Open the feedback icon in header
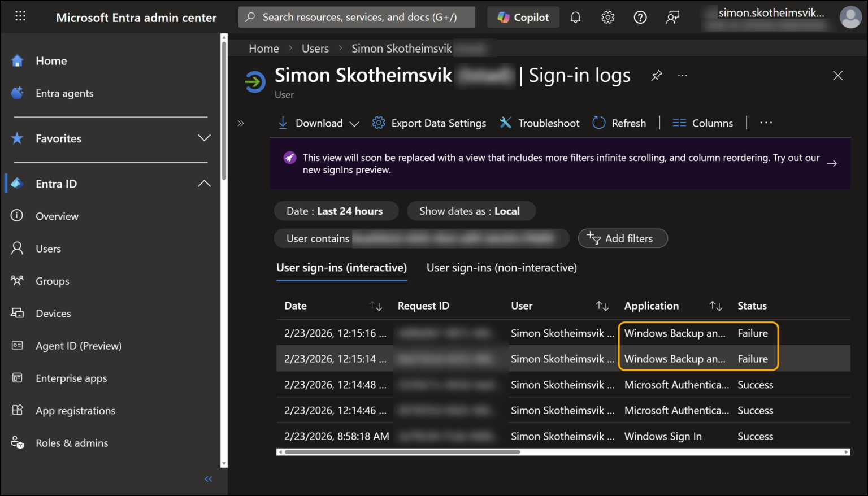The height and width of the screenshot is (496, 868). coord(672,18)
